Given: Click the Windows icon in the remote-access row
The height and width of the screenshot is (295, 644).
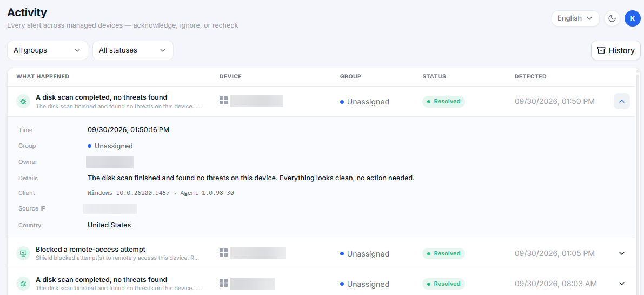Looking at the screenshot, I should tap(223, 253).
